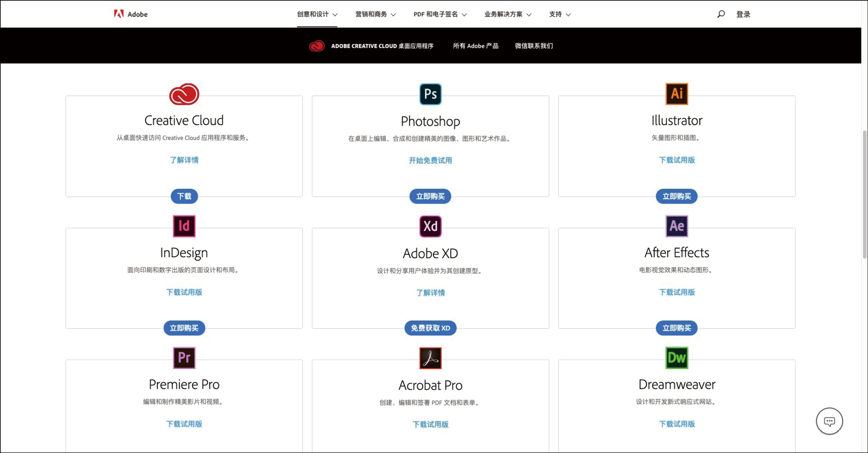Click 立即购买 button for InDesign
The height and width of the screenshot is (453, 868).
(x=184, y=328)
